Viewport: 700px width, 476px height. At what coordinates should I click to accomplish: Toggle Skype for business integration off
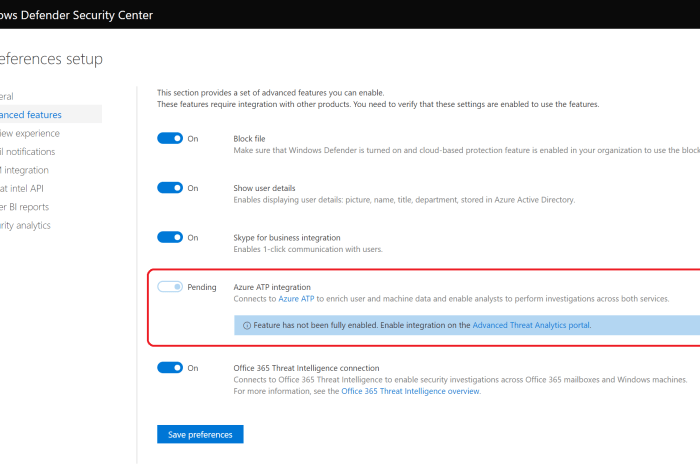click(x=170, y=237)
